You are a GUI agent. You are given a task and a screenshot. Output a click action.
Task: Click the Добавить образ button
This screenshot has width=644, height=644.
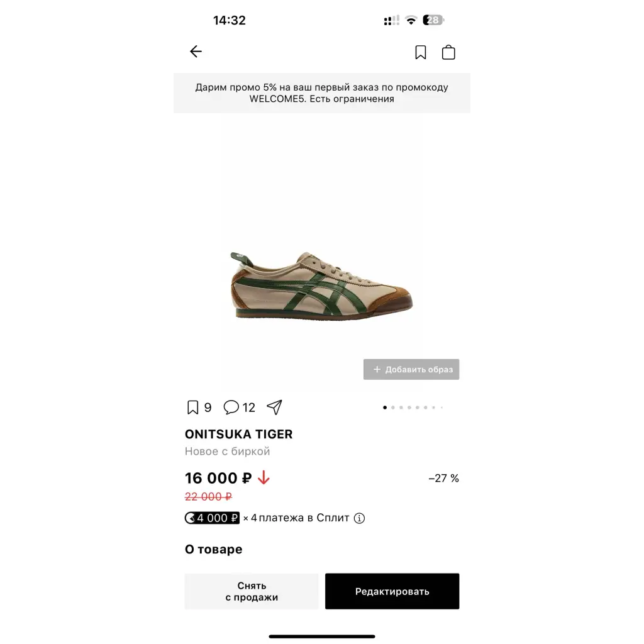[x=411, y=369]
